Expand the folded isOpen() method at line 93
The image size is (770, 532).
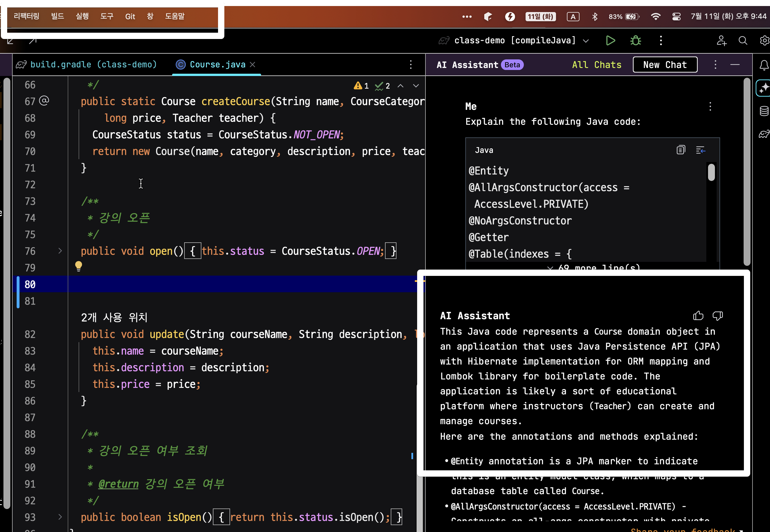[60, 517]
